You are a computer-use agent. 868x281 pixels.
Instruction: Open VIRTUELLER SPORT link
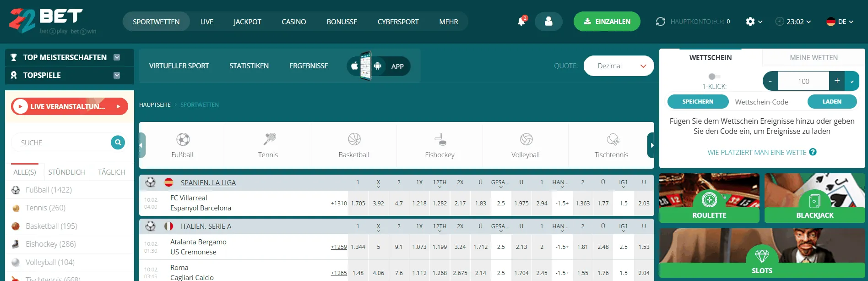click(x=179, y=66)
